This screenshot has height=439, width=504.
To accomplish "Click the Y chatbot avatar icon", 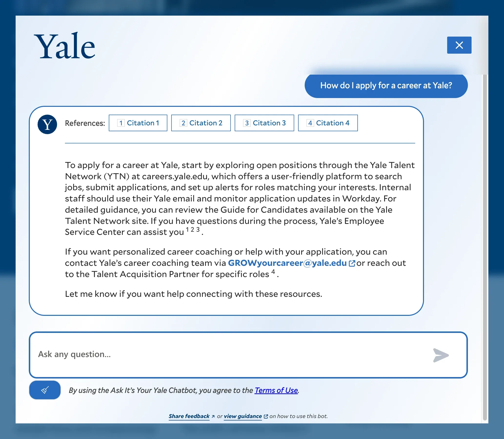I will (x=47, y=123).
